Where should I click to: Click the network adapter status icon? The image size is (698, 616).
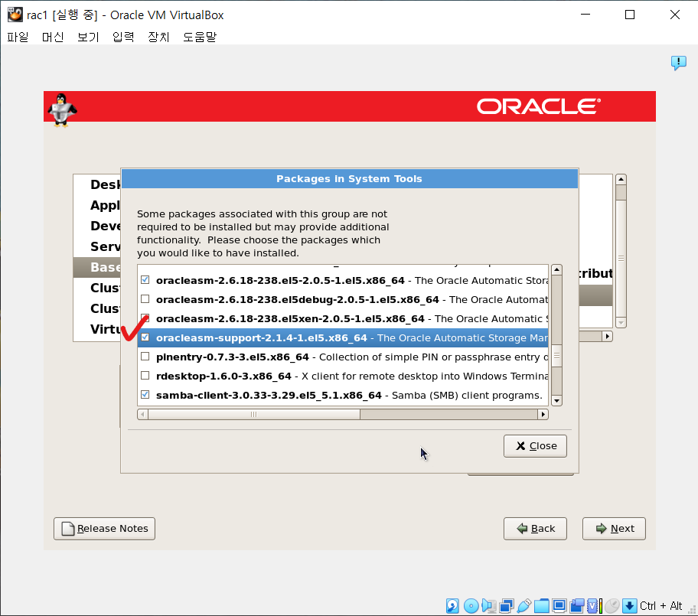pyautogui.click(x=507, y=606)
